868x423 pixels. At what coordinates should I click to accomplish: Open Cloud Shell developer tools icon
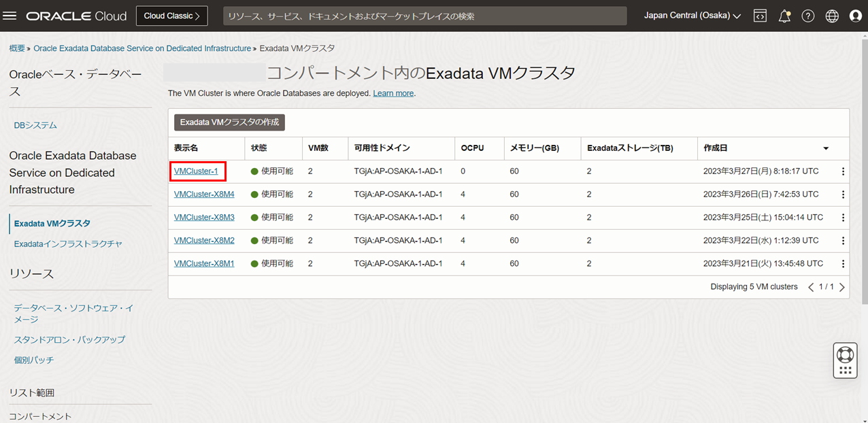pyautogui.click(x=761, y=16)
